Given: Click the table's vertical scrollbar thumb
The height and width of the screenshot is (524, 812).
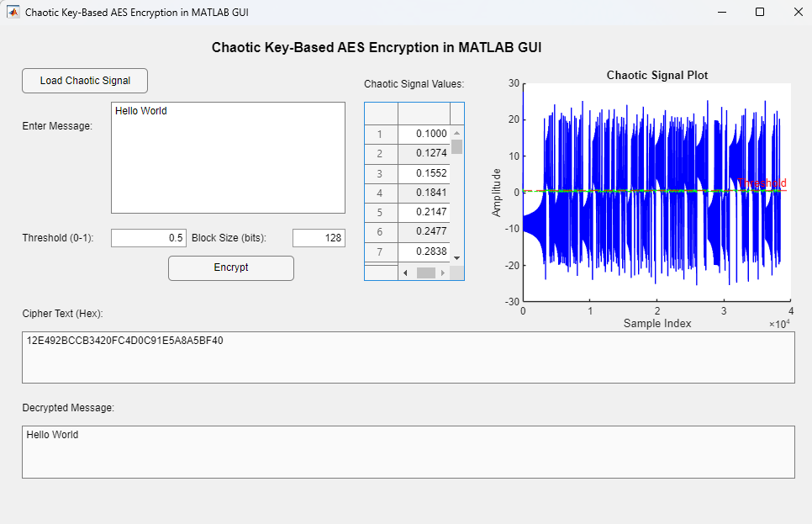Looking at the screenshot, I should tap(456, 146).
